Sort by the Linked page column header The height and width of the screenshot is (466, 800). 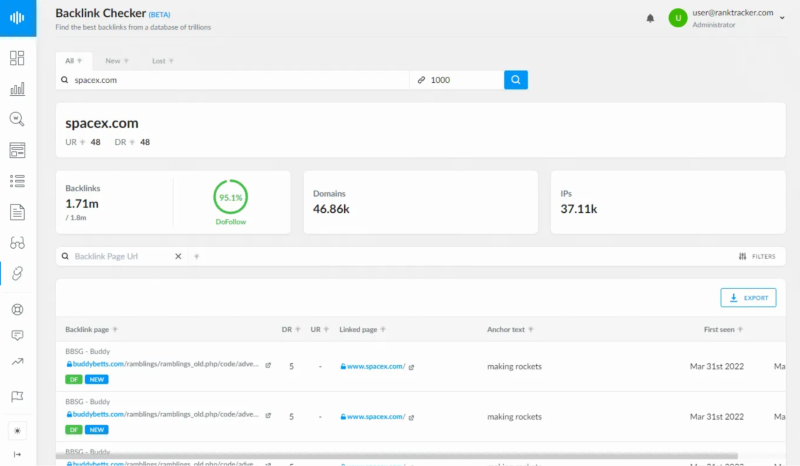point(362,330)
